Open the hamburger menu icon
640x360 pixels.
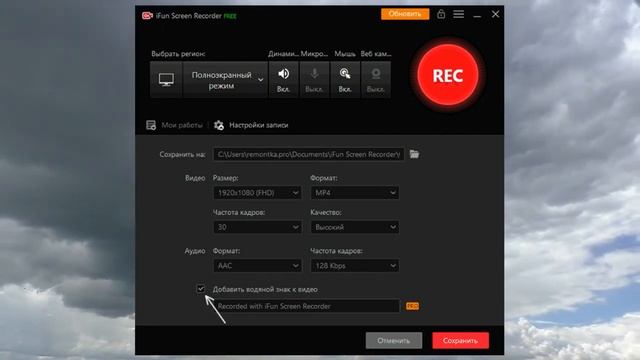coord(458,14)
